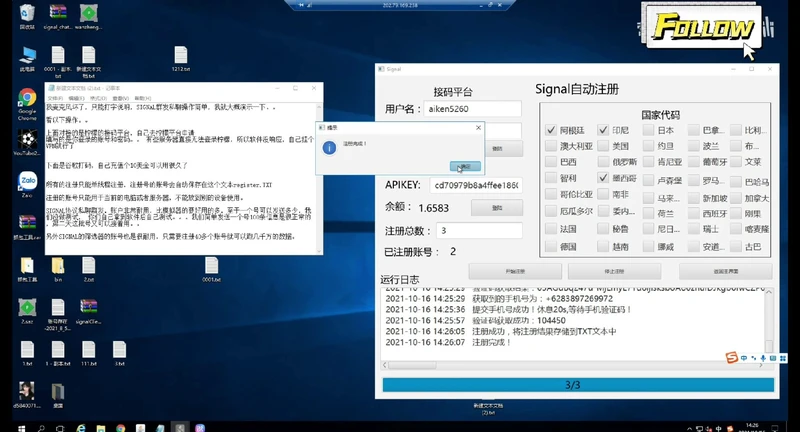This screenshot has width=800, height=432.
Task: Click the Windows Start button
Action: [21, 428]
